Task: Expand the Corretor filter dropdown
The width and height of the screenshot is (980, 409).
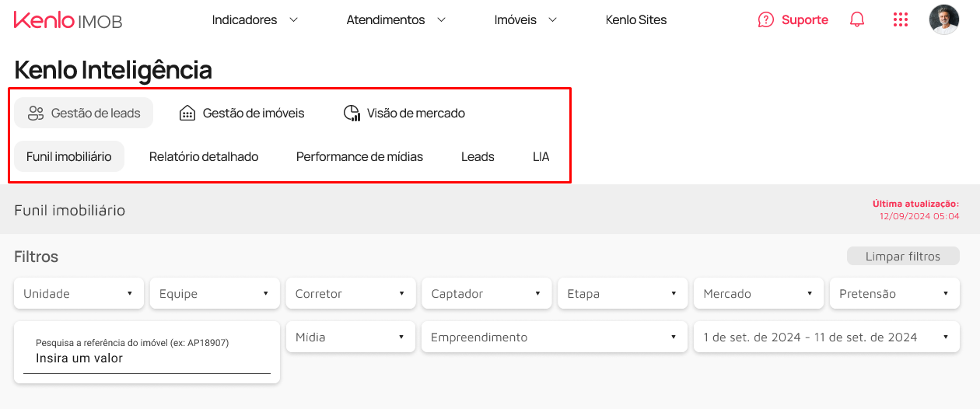Action: tap(351, 294)
